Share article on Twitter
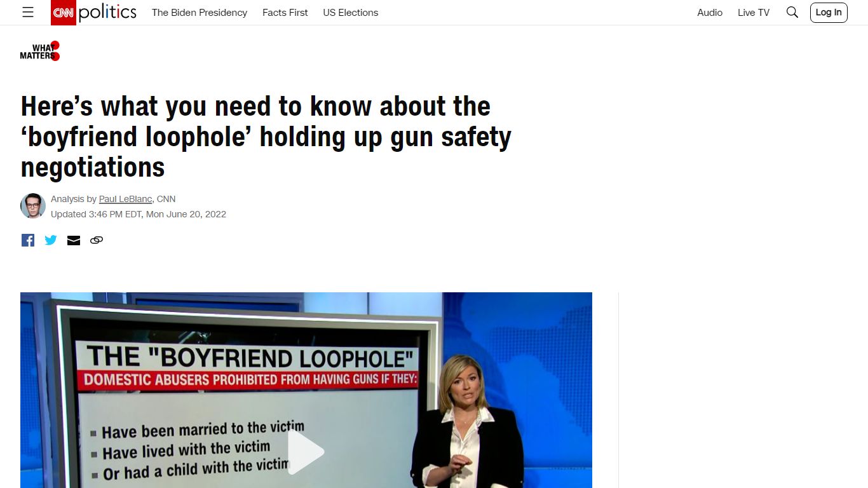 tap(51, 240)
